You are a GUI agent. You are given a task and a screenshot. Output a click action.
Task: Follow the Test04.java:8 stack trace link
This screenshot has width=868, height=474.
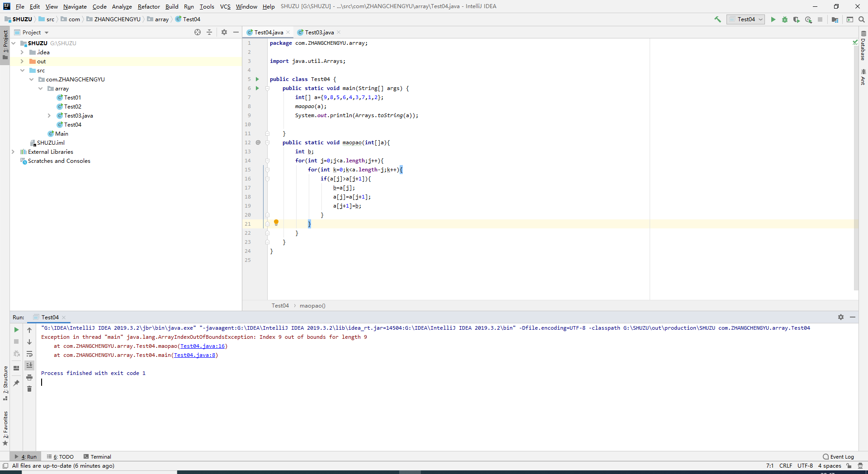click(195, 355)
